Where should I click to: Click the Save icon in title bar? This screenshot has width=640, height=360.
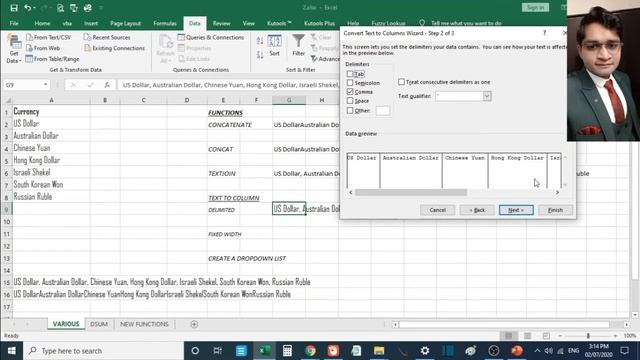pos(14,8)
